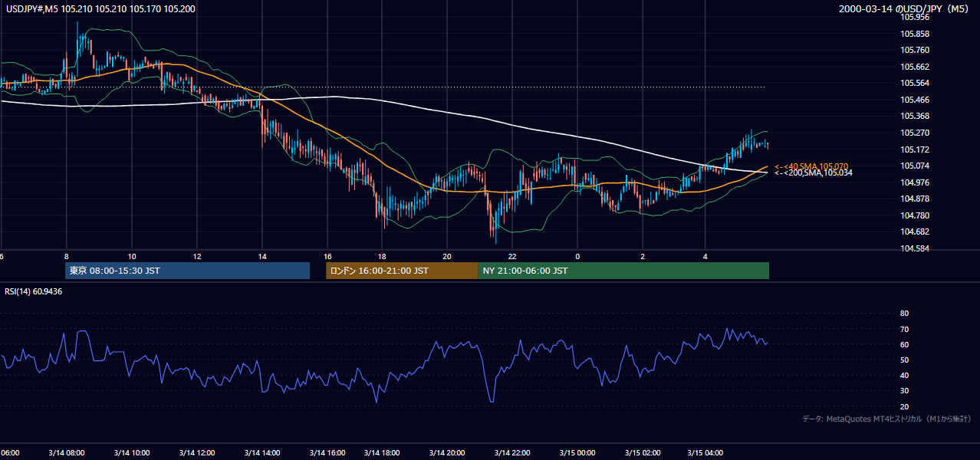Screen dimensions: 980x460
Task: Click RSI scale level 70
Action: (x=905, y=329)
